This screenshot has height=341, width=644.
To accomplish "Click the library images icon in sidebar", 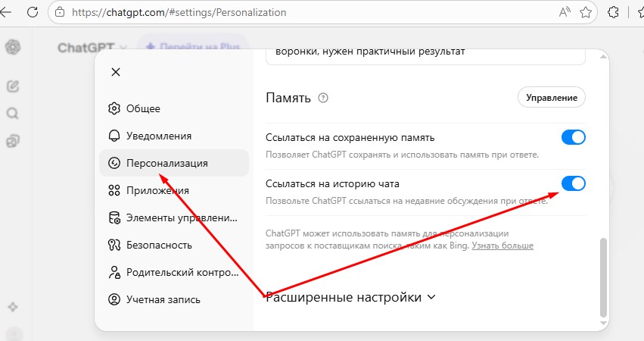I will coord(13,141).
